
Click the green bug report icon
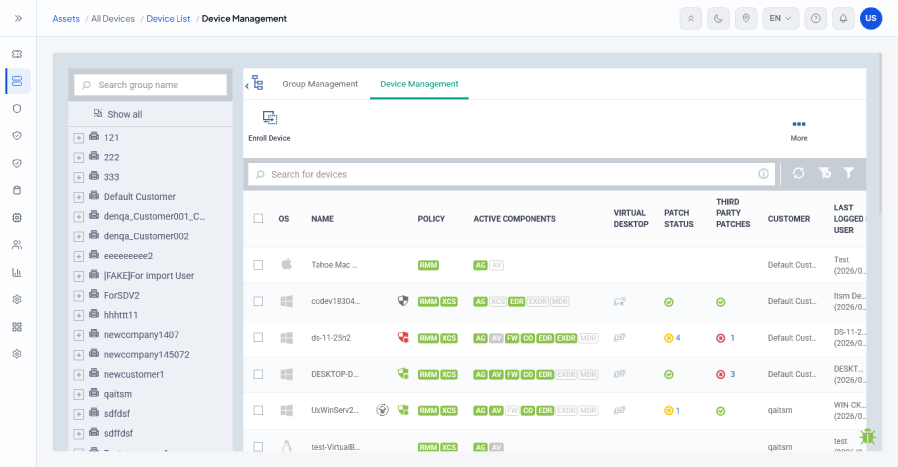[x=868, y=437]
